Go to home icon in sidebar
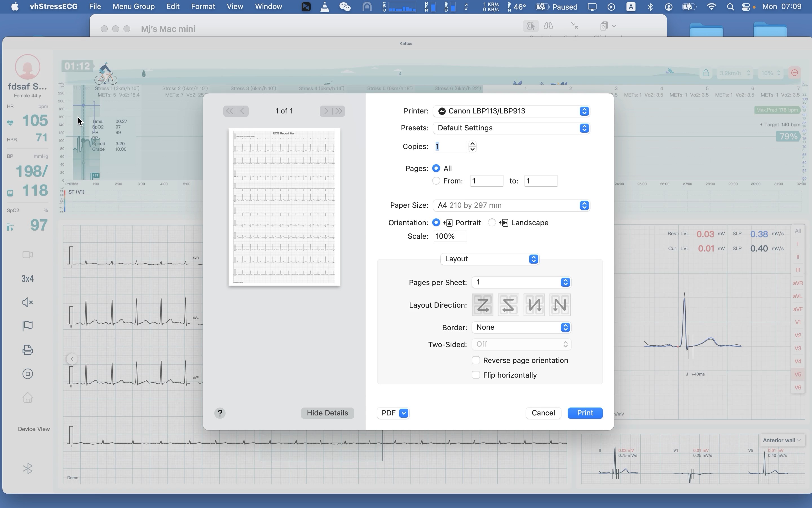The image size is (812, 508). [x=28, y=397]
